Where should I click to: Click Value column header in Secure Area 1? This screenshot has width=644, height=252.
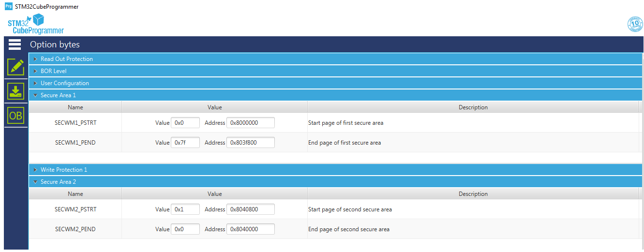click(215, 107)
